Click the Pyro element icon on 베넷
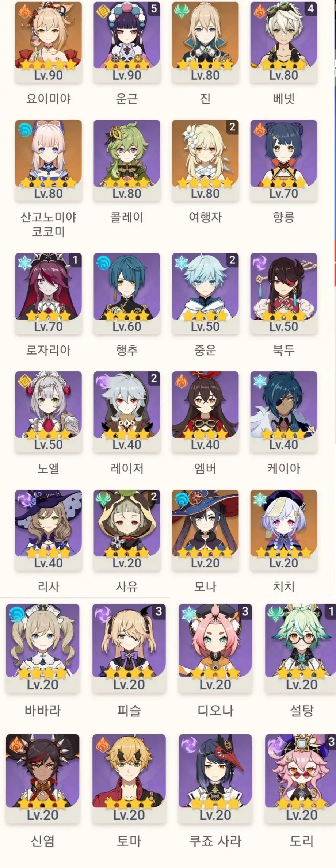This screenshot has width=336, height=868. (259, 11)
